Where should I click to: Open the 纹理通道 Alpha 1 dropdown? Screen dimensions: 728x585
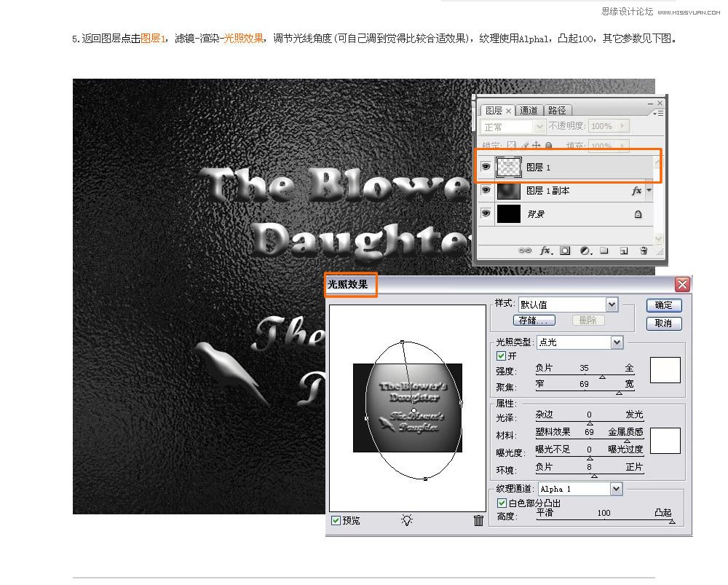coord(616,489)
